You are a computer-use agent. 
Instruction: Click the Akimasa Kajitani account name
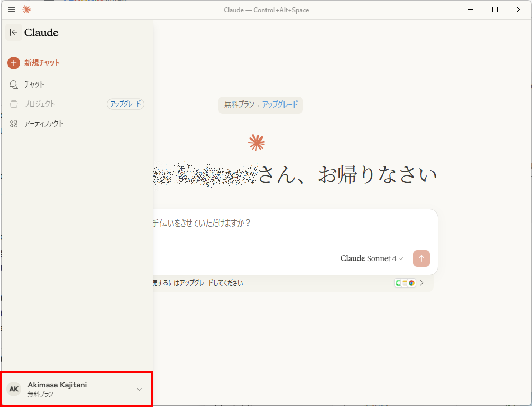(57, 385)
